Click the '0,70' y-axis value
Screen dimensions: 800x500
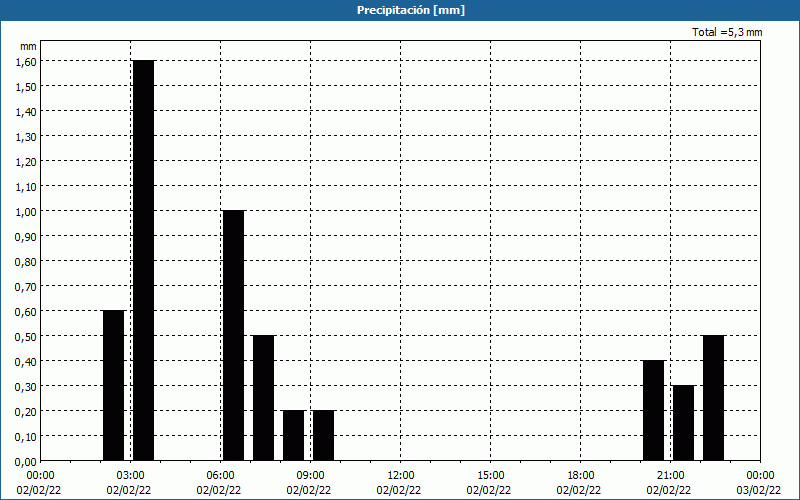26,286
